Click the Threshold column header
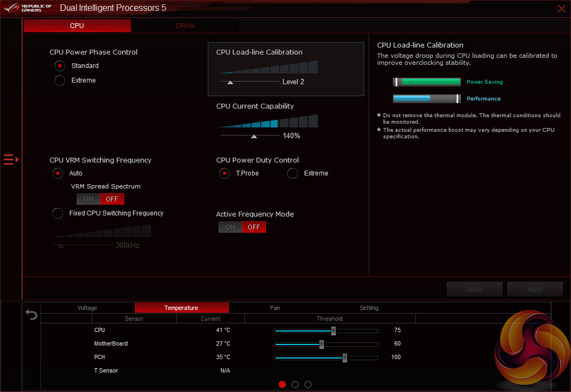 point(330,319)
